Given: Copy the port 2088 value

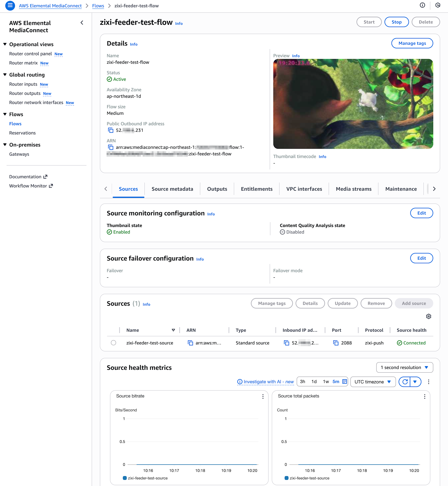Looking at the screenshot, I should (x=336, y=343).
